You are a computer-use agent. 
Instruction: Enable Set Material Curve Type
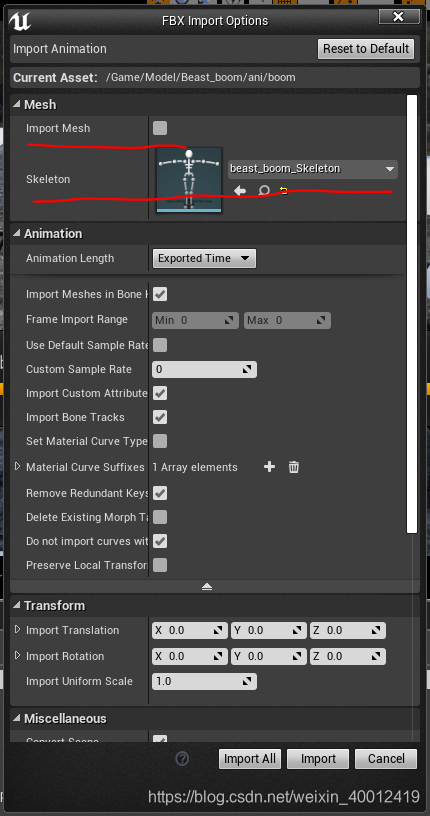pos(160,441)
